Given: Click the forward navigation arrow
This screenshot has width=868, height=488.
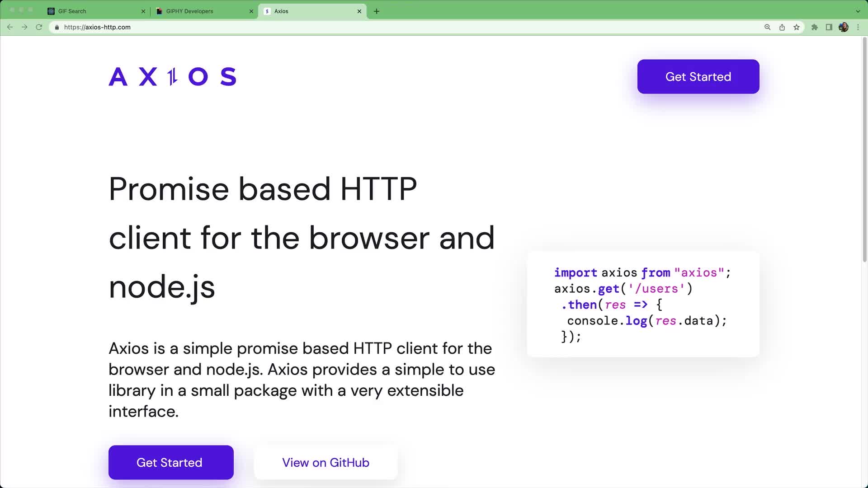Looking at the screenshot, I should pos(24,27).
